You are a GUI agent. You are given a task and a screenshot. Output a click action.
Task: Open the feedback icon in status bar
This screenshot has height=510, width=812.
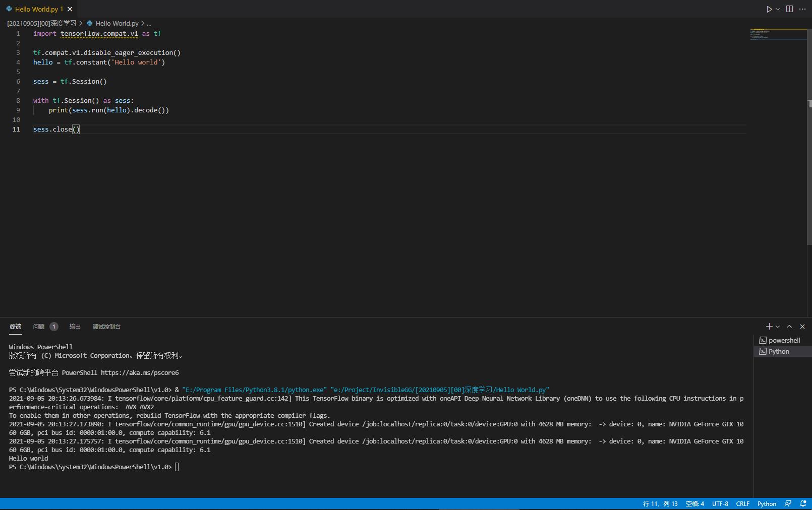(788, 504)
